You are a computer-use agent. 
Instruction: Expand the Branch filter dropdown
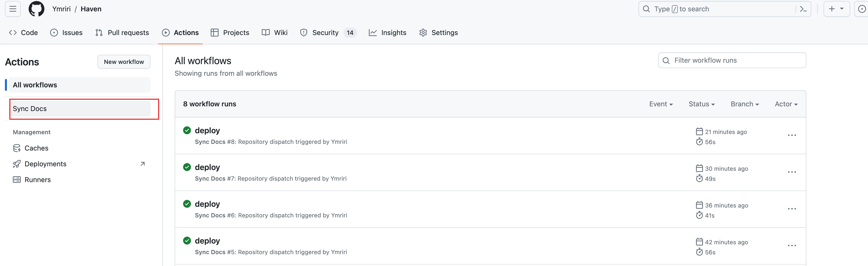click(x=745, y=104)
